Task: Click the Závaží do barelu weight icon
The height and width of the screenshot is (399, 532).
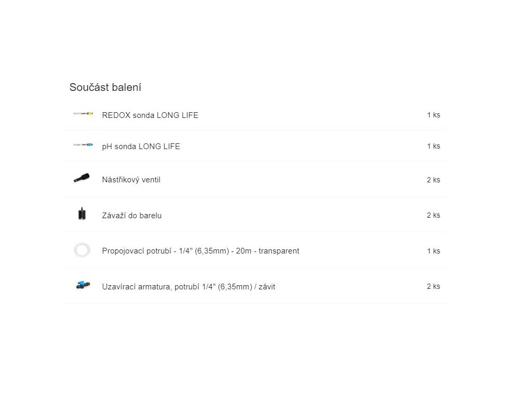Action: click(x=82, y=214)
